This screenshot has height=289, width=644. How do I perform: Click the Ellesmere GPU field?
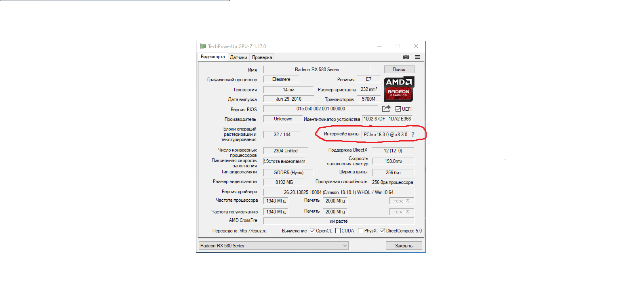point(281,79)
